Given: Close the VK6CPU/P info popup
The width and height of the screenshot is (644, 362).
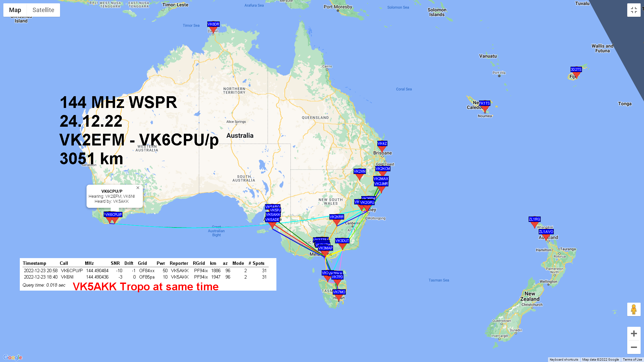Looking at the screenshot, I should 138,188.
